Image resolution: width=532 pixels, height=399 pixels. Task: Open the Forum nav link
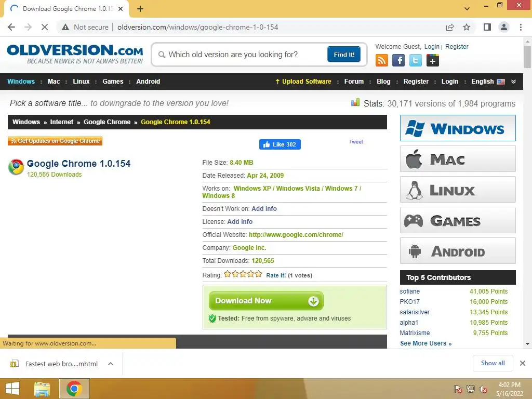click(x=354, y=82)
